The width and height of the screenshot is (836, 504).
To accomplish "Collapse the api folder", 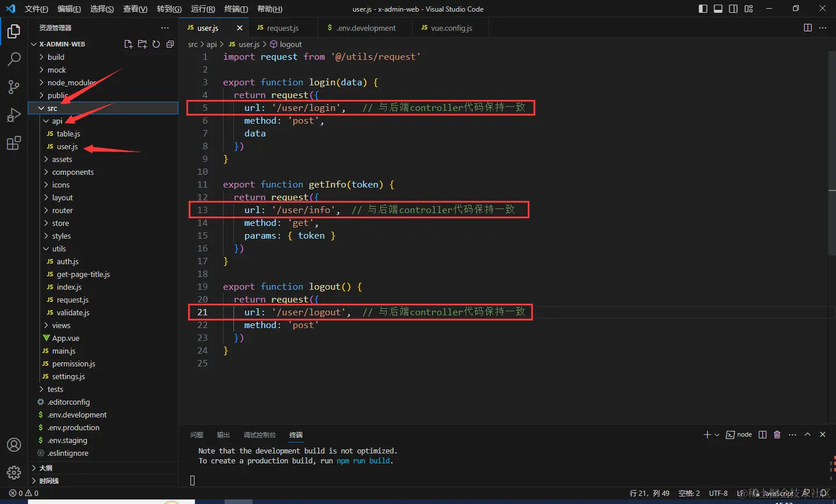I will tap(103, 121).
